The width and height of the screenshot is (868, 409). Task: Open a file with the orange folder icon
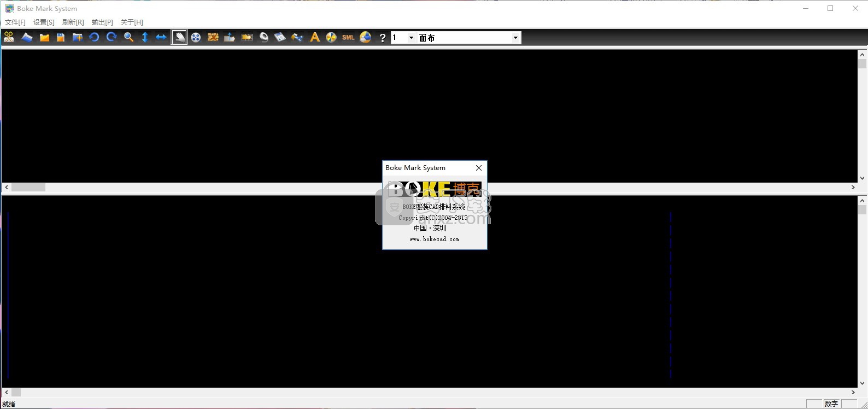point(44,37)
